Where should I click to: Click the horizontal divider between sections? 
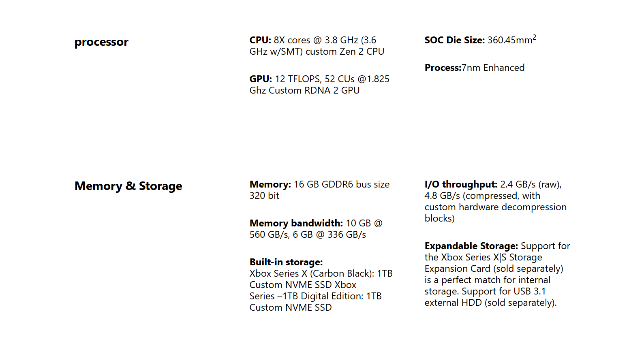pos(323,138)
